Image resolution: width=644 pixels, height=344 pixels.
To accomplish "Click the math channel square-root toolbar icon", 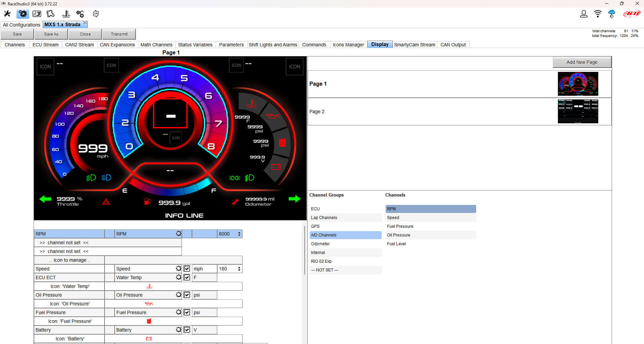I will (37, 14).
